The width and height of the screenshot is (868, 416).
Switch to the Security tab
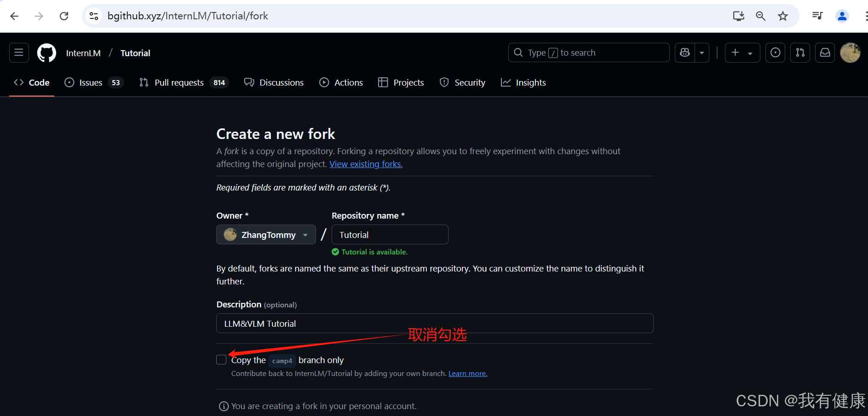(463, 82)
